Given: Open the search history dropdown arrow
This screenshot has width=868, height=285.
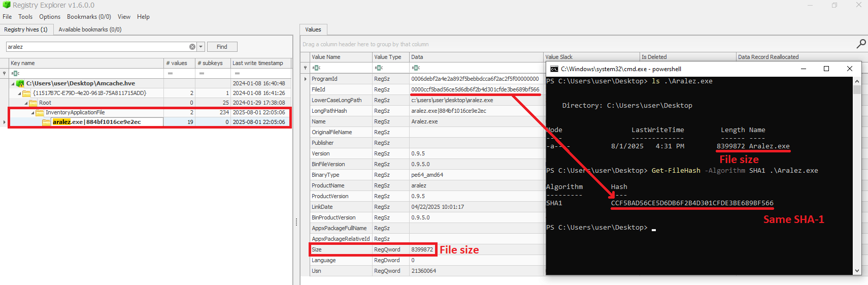Looking at the screenshot, I should (201, 47).
